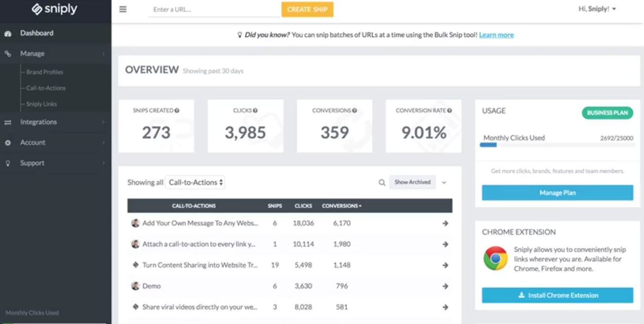This screenshot has height=324, width=644.
Task: Click the Chrome logo icon
Action: pos(495,258)
